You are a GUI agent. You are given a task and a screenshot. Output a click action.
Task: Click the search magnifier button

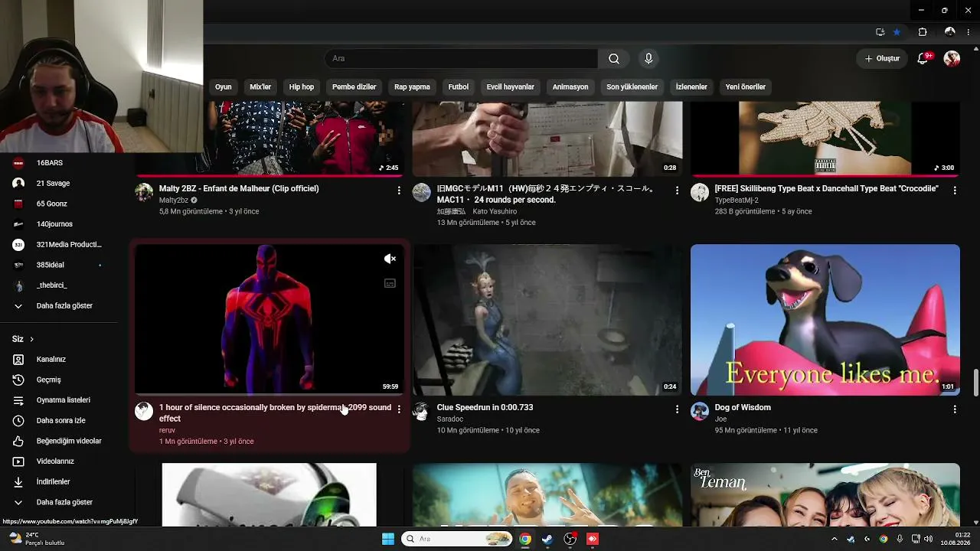click(614, 59)
